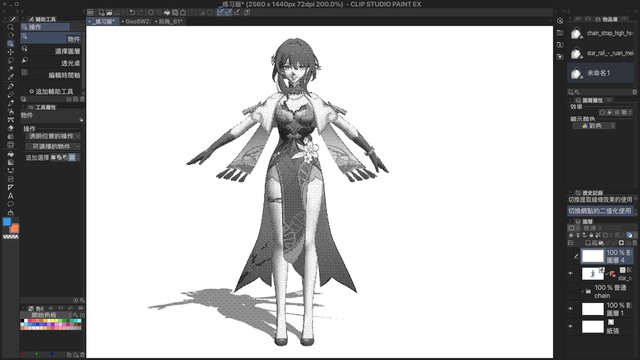Expand the chain layer folder
The width and height of the screenshot is (640, 360).
pyautogui.click(x=582, y=291)
